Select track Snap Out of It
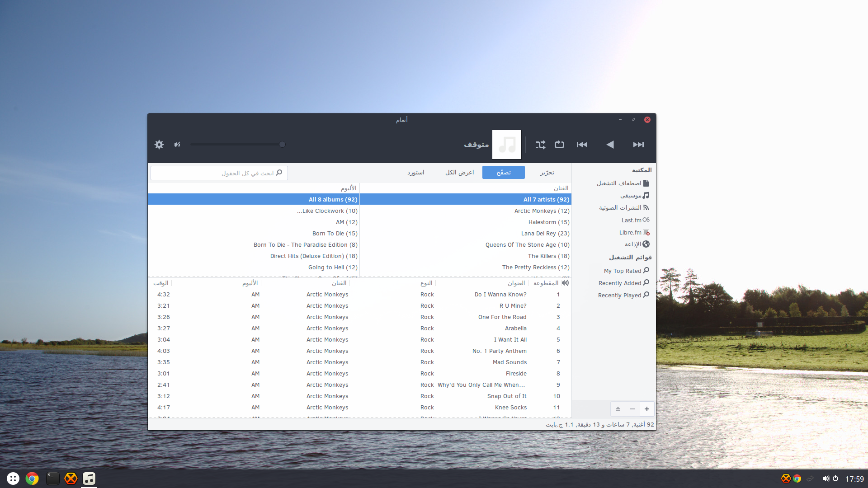The height and width of the screenshot is (488, 868). click(x=359, y=396)
